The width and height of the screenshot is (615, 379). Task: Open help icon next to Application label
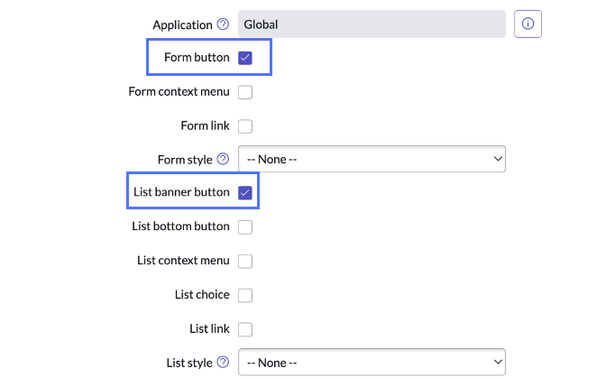pos(223,24)
